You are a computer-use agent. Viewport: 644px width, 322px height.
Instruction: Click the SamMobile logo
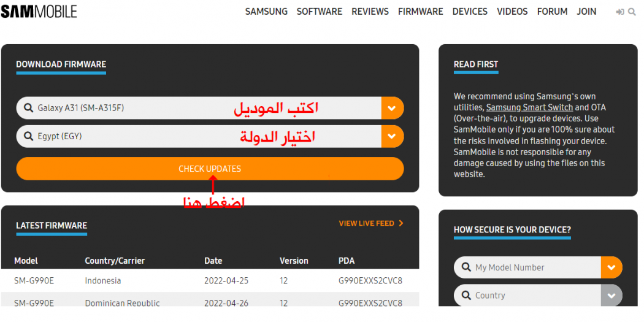39,11
